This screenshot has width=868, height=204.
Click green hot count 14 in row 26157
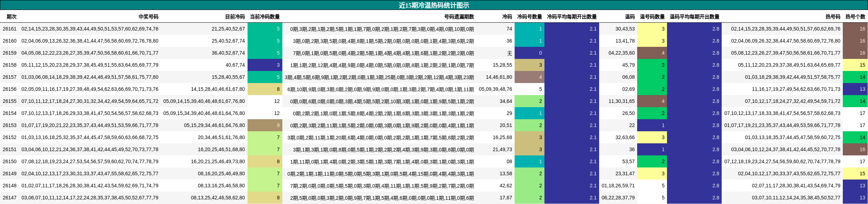pos(855,77)
